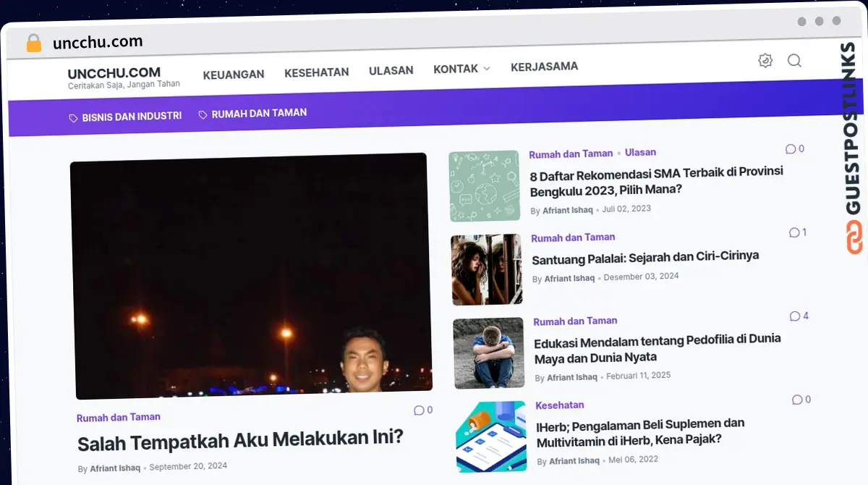Open the Kontak menu item
Image resolution: width=868 pixels, height=485 pixels.
456,69
